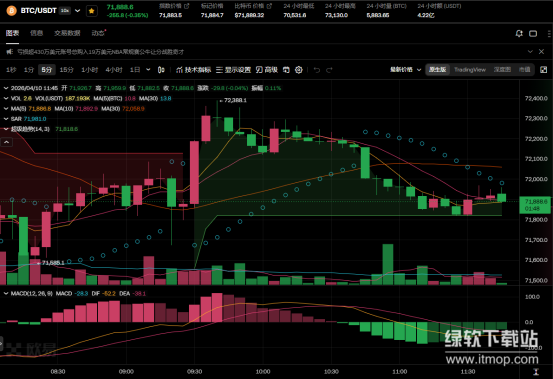Expand chart to fullscreen icon
The width and height of the screenshot is (553, 379).
543,70
